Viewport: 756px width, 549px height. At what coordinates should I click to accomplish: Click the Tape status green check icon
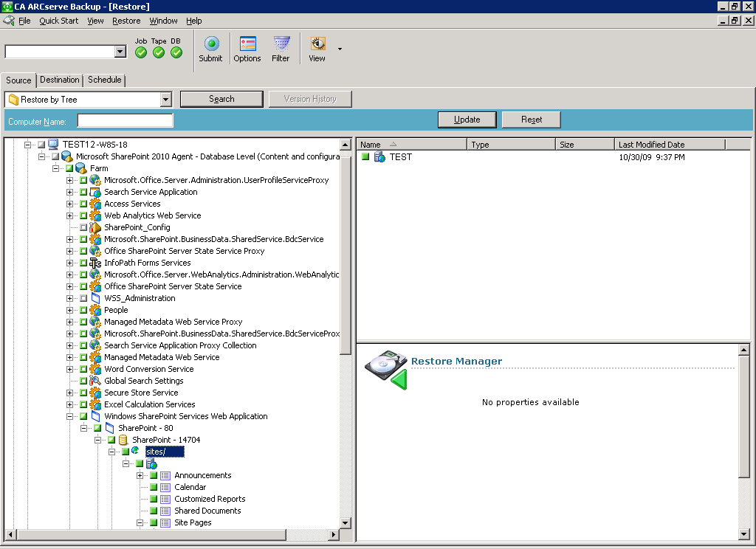coord(159,52)
